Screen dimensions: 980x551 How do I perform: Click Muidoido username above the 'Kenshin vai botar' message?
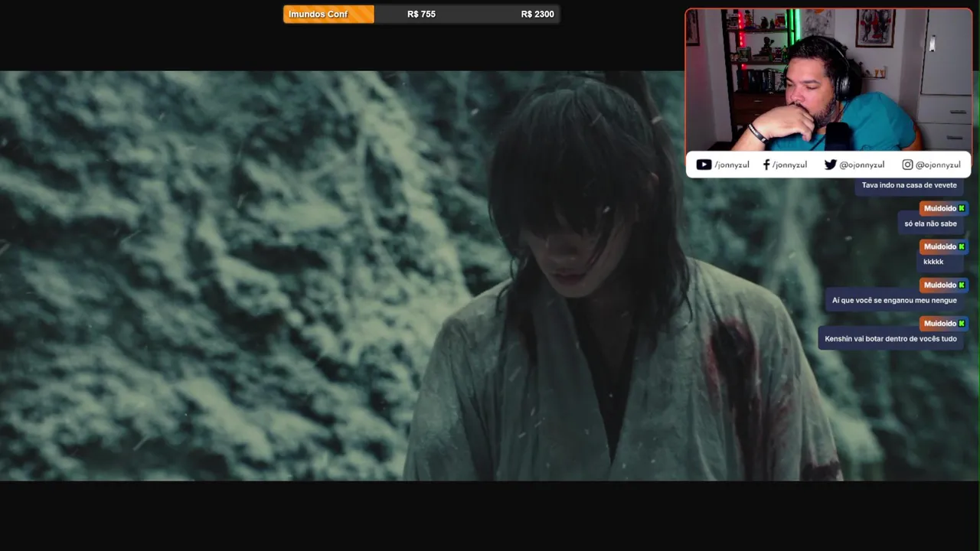[940, 323]
